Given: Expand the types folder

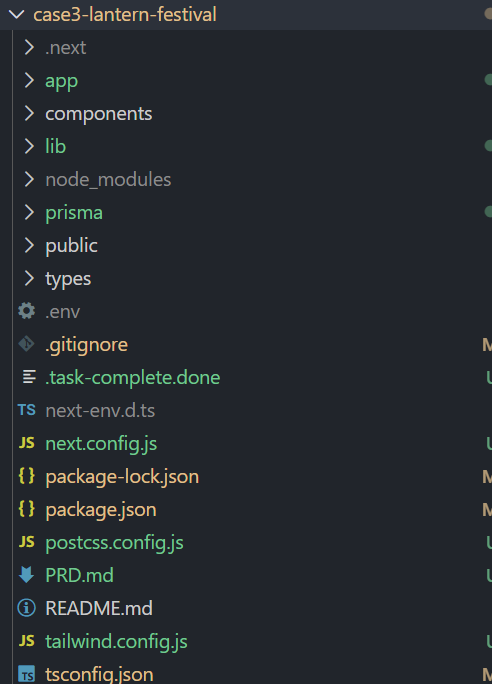Looking at the screenshot, I should point(68,279).
